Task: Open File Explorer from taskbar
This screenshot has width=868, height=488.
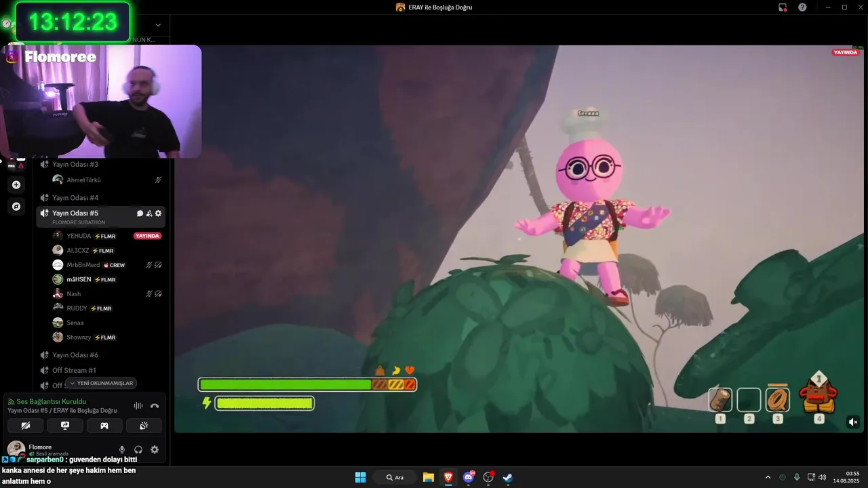Action: [x=429, y=477]
